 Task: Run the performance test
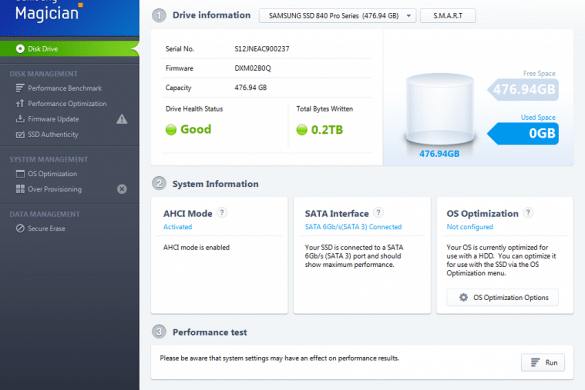tap(543, 362)
